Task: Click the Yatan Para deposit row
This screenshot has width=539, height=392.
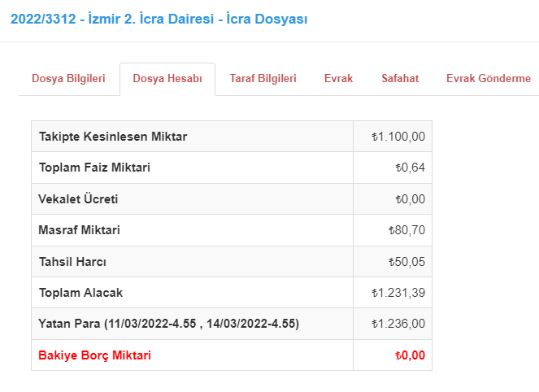Action: 232,324
